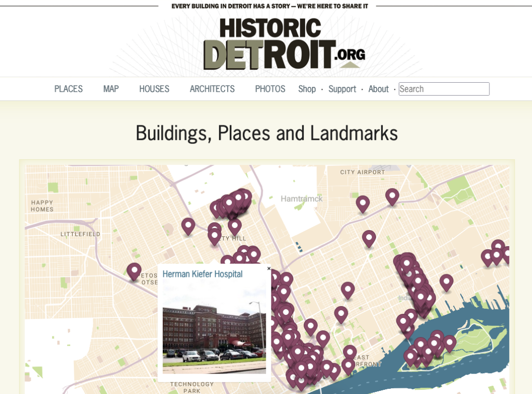Click the Support link

pos(342,89)
